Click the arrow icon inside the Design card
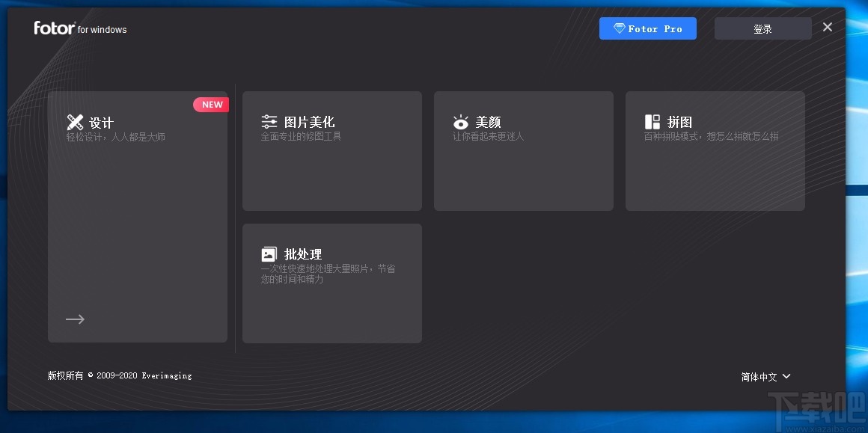This screenshot has width=868, height=433. 74,319
